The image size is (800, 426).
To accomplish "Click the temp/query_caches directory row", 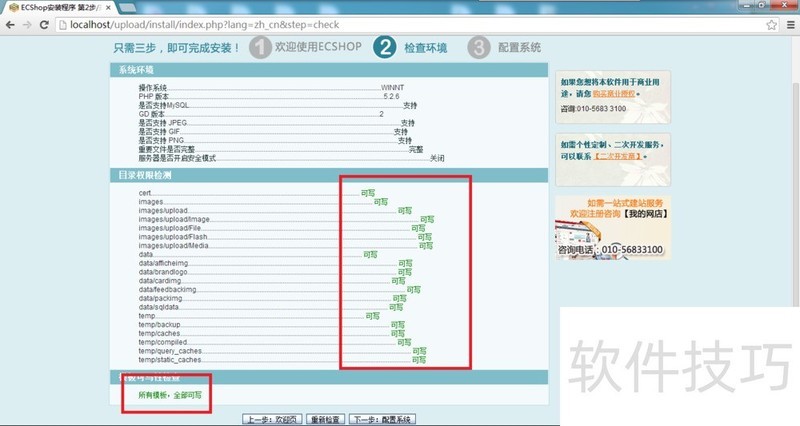I will point(283,351).
